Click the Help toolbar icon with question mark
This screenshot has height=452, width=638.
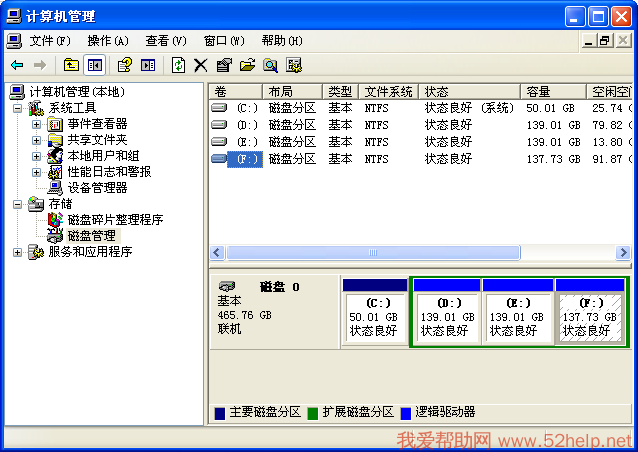click(124, 65)
